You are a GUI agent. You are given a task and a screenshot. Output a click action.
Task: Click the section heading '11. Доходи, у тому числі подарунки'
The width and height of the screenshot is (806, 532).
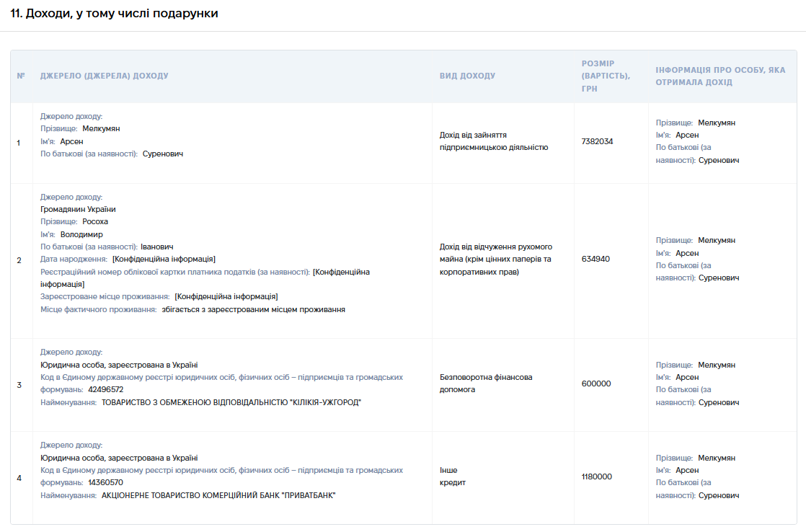coord(114,14)
